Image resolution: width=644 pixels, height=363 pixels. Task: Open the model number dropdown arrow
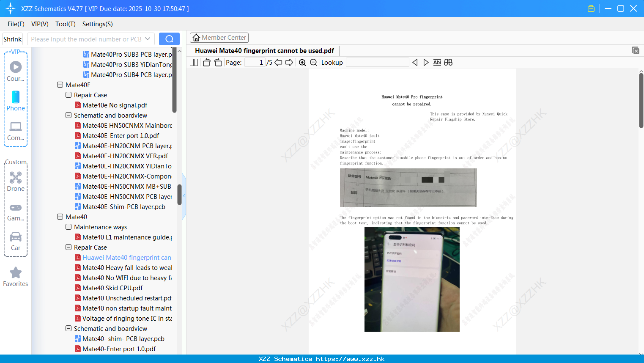coord(148,39)
